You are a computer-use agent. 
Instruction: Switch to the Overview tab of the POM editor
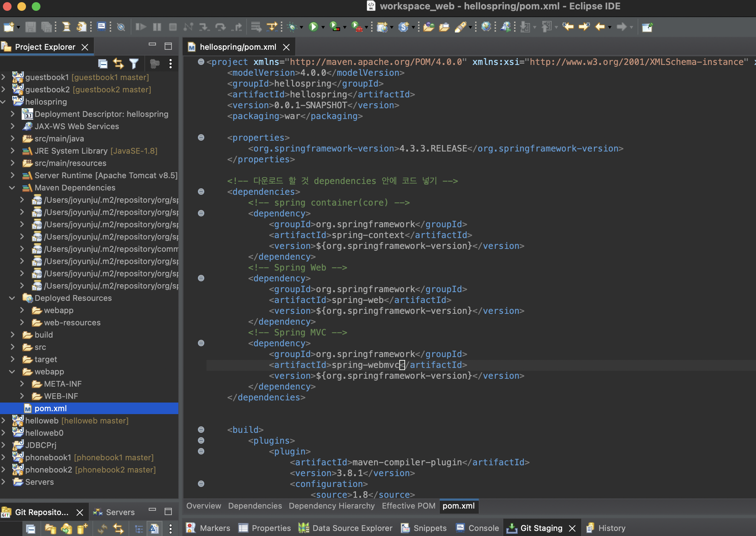coord(204,506)
